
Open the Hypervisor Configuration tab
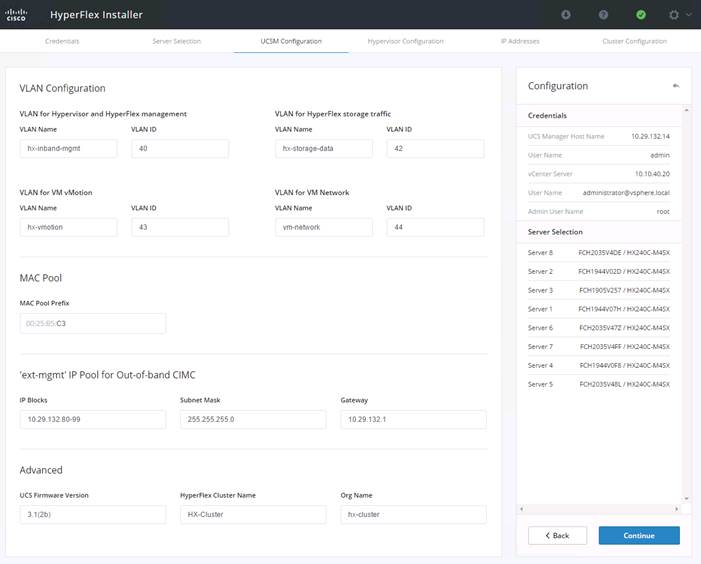coord(405,41)
